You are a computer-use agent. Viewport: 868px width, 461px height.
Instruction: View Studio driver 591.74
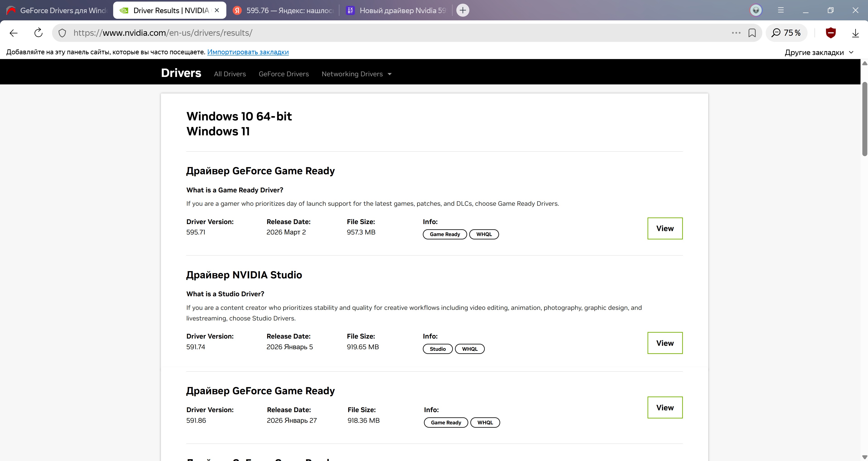(665, 343)
